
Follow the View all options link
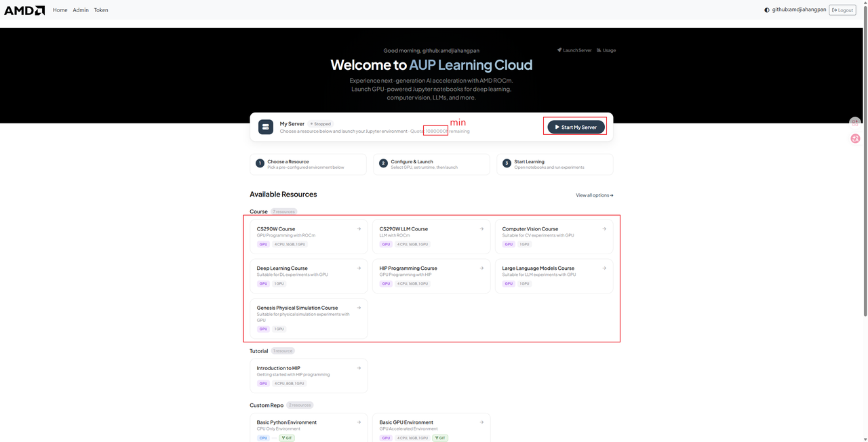[x=595, y=195]
